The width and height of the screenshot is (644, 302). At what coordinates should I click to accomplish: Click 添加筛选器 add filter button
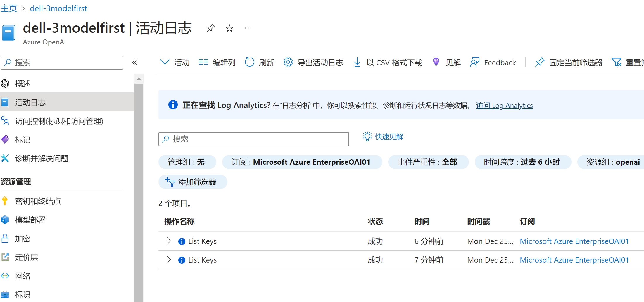(x=193, y=182)
